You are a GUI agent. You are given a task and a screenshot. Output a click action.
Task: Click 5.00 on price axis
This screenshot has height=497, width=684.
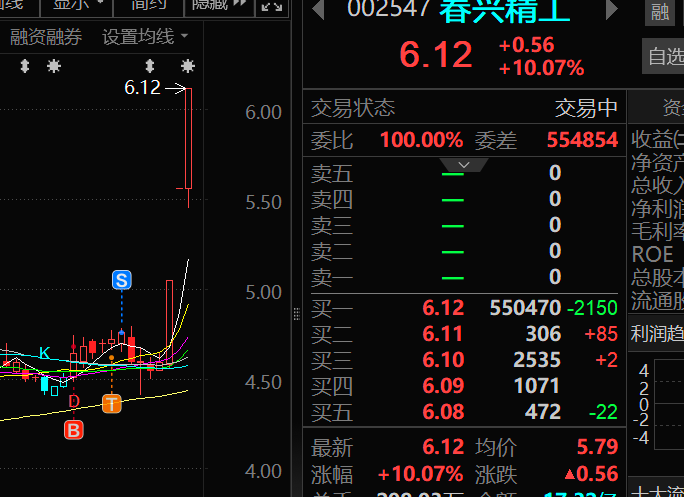point(263,292)
